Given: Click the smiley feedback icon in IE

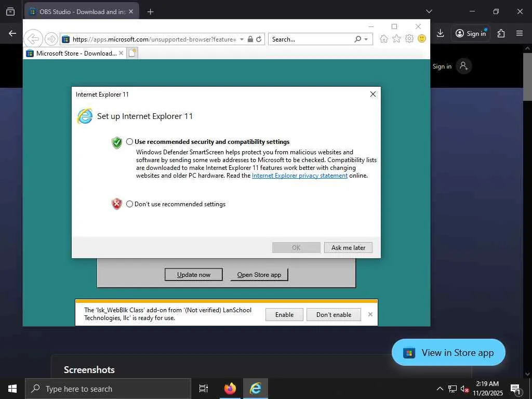Looking at the screenshot, I should click(422, 38).
